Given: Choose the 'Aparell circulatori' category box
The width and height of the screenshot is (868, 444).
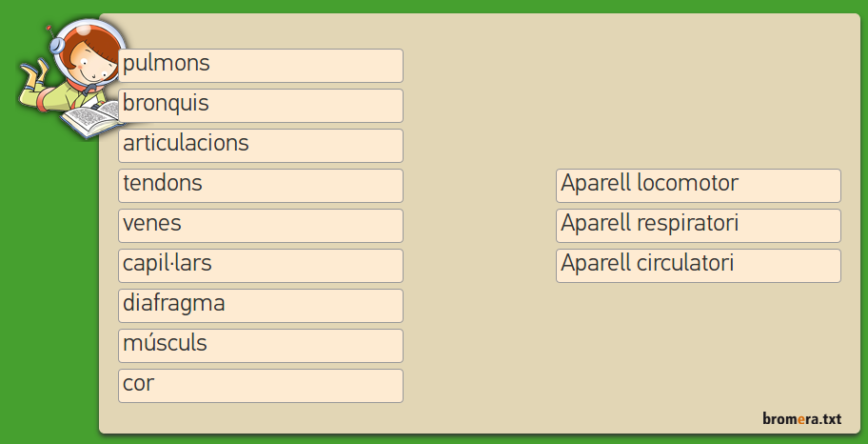Looking at the screenshot, I should tap(698, 266).
